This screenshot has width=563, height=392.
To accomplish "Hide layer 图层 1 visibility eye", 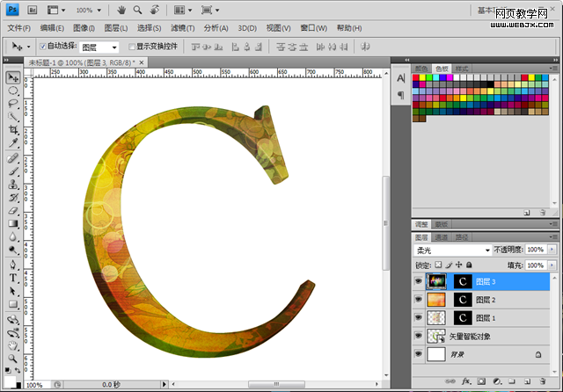I will point(419,317).
